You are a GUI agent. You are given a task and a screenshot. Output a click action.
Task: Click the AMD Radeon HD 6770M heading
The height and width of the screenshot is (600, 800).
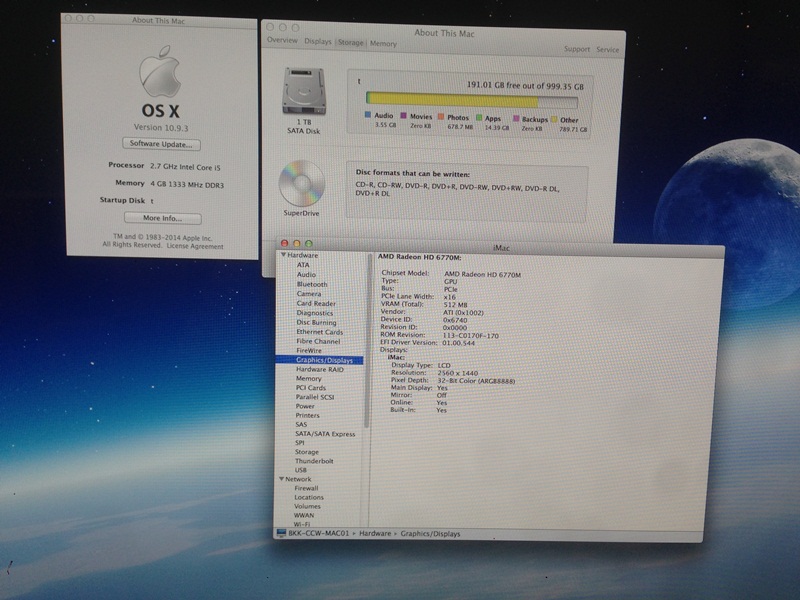point(419,257)
